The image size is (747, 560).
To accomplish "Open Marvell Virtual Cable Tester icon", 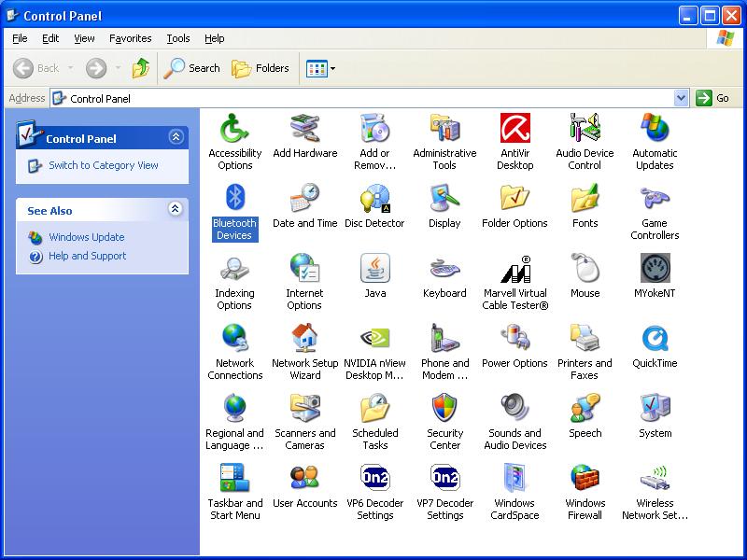I will pyautogui.click(x=515, y=268).
